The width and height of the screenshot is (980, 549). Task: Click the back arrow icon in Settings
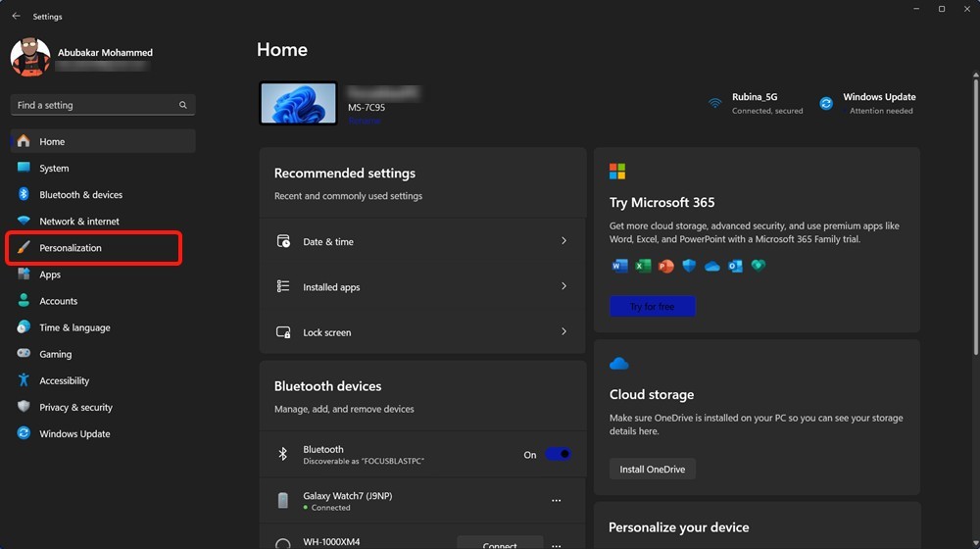[x=17, y=17]
